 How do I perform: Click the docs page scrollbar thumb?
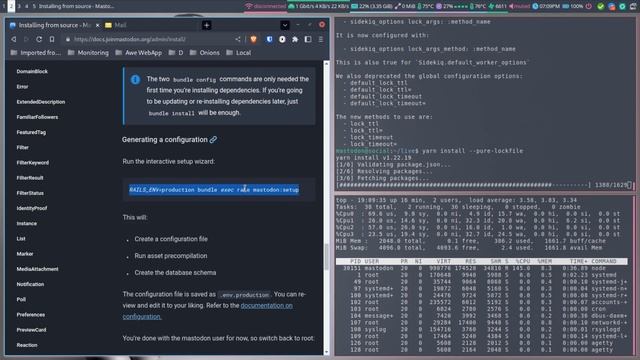click(x=326, y=257)
